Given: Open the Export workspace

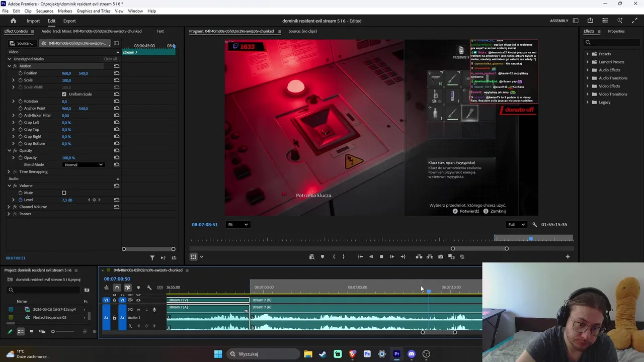Looking at the screenshot, I should click(x=69, y=21).
